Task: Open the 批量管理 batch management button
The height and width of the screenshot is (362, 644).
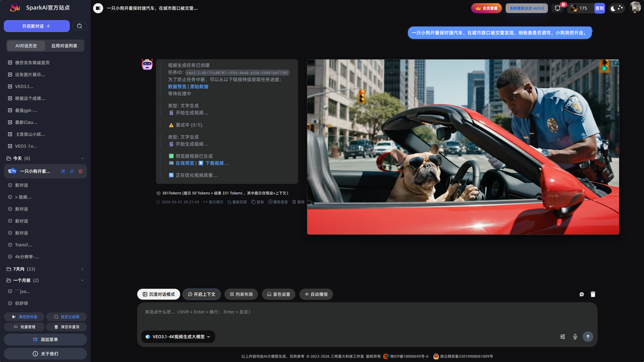Action: [x=24, y=327]
